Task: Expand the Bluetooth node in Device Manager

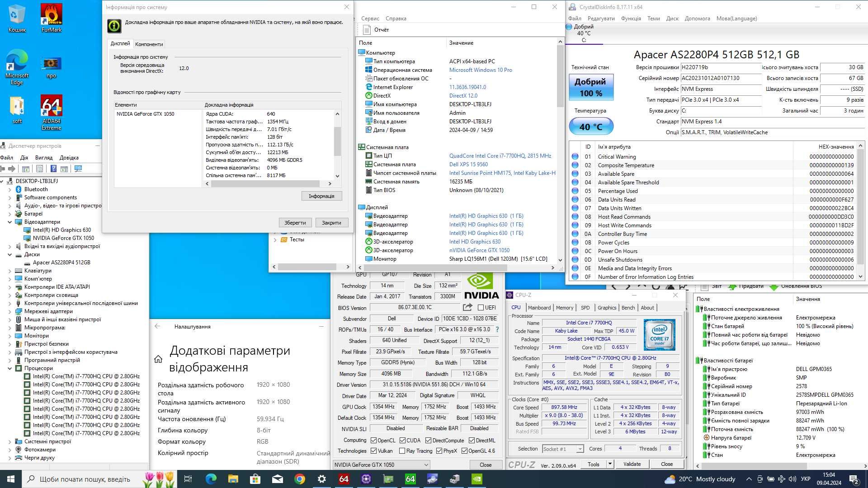Action: (x=10, y=189)
